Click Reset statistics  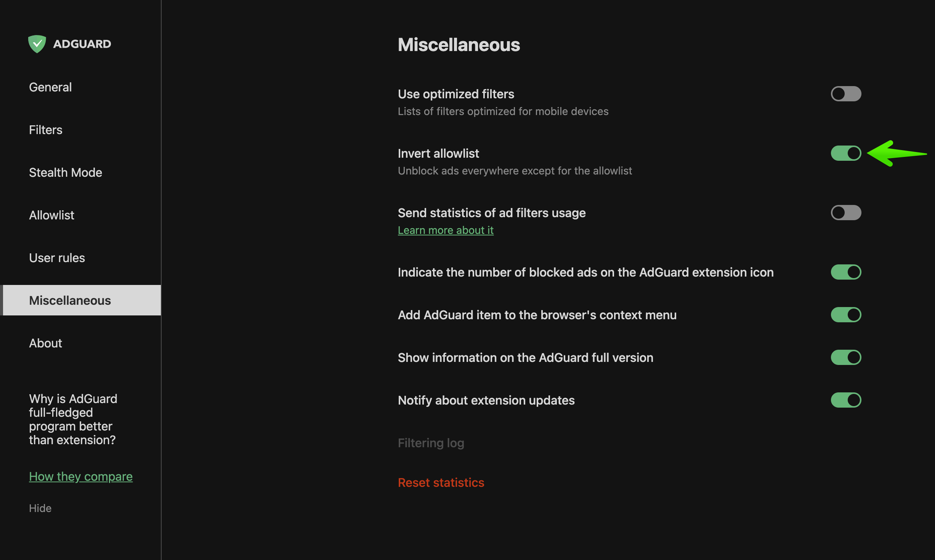click(x=441, y=483)
